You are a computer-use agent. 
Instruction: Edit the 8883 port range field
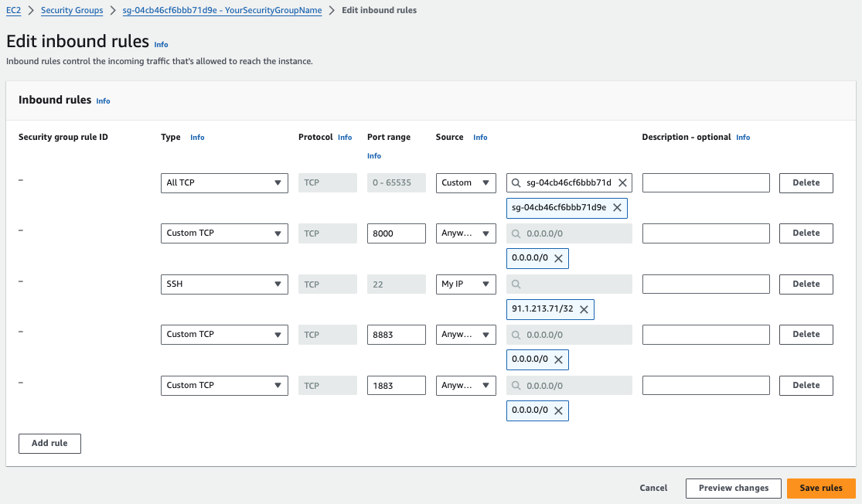tap(397, 334)
